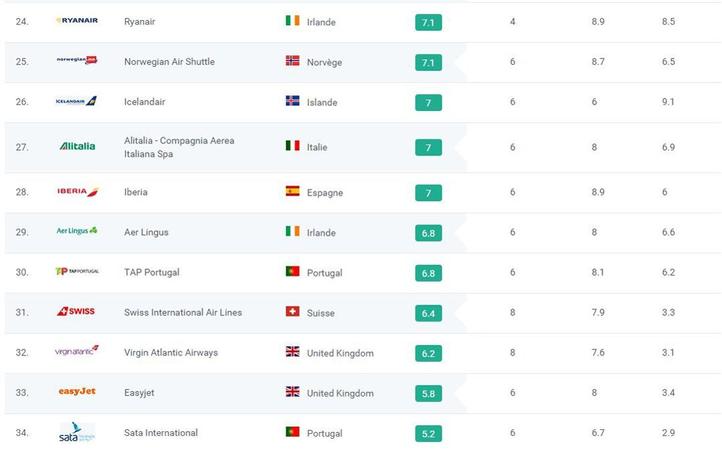Click the Virgin Atlantic logo
This screenshot has height=452, width=722.
click(x=77, y=351)
